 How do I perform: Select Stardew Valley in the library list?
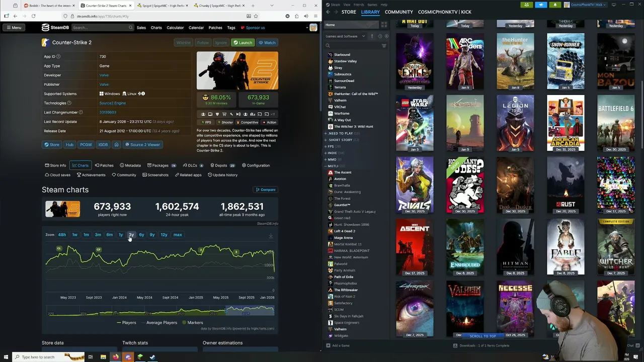tap(345, 61)
